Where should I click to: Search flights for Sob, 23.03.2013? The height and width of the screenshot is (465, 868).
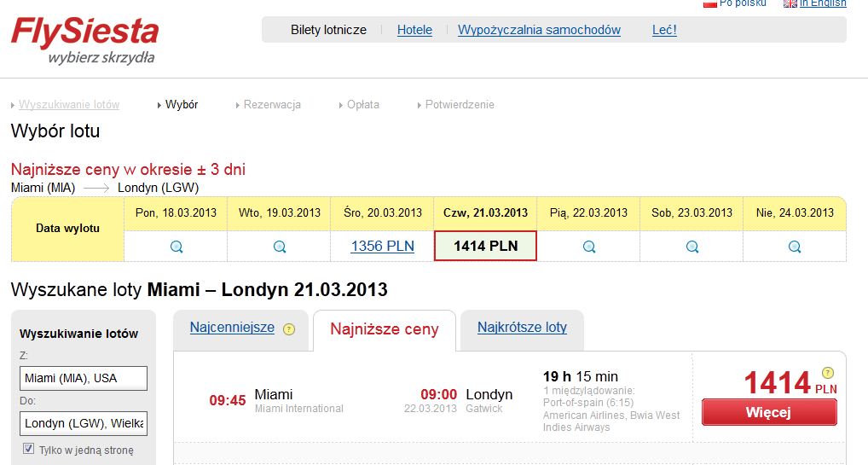coord(692,247)
